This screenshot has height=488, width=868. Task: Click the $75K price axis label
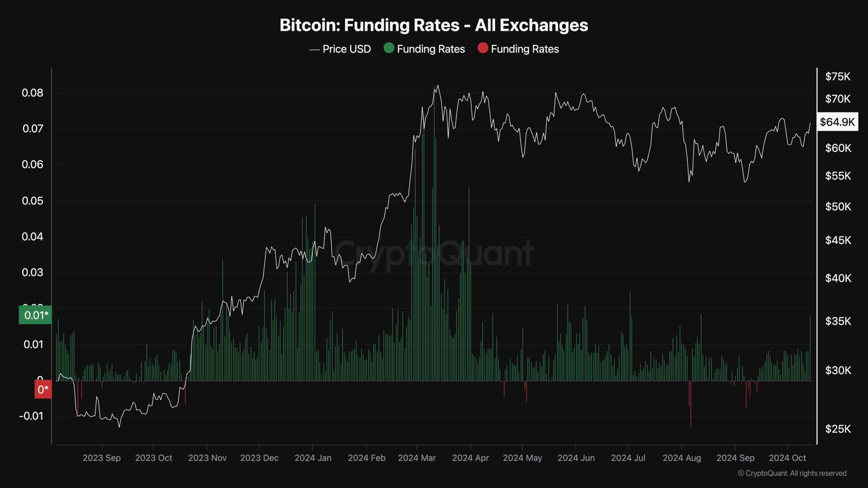[838, 77]
